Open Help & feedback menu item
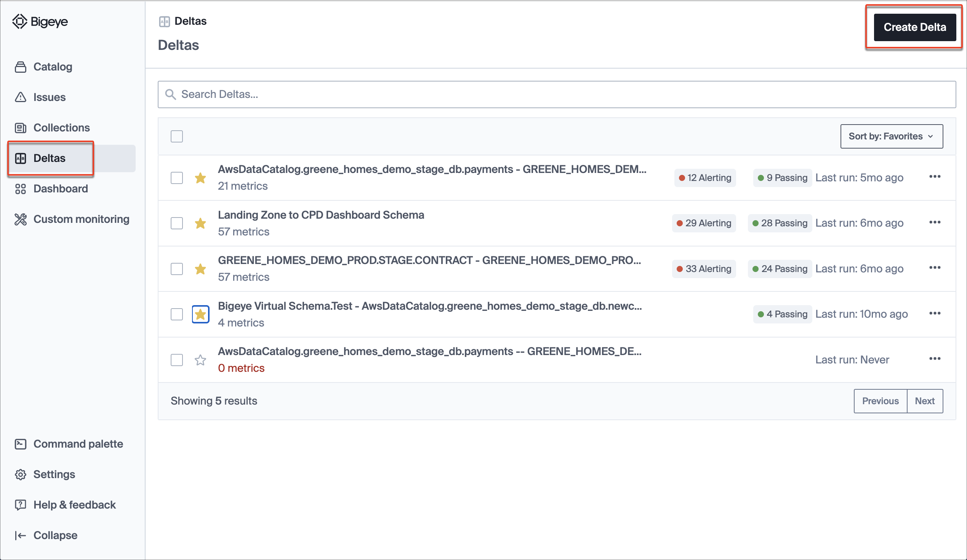The width and height of the screenshot is (967, 560). (75, 505)
